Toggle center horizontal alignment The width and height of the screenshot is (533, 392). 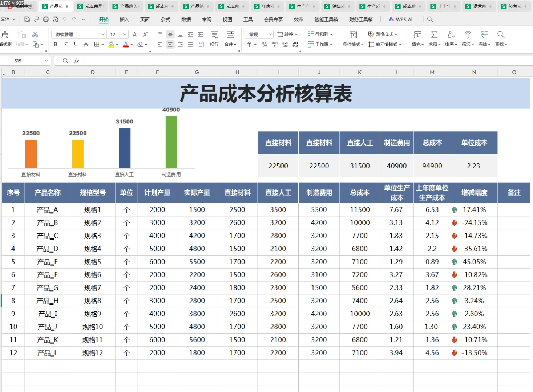170,44
